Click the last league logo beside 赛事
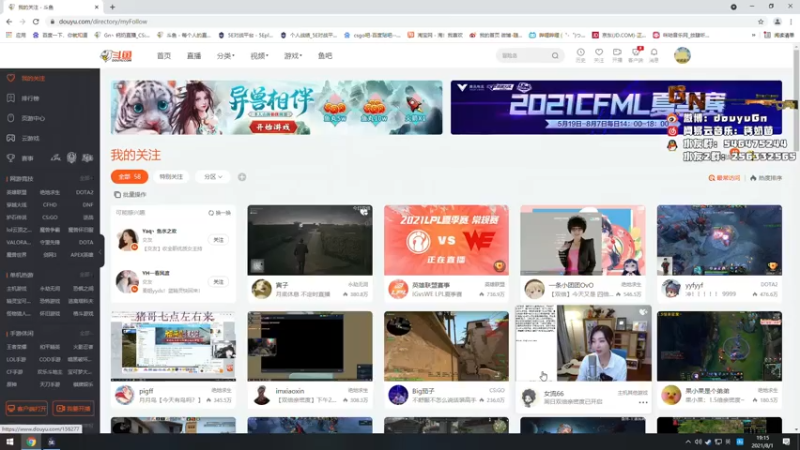Screen dimensions: 800x450 pos(88,158)
